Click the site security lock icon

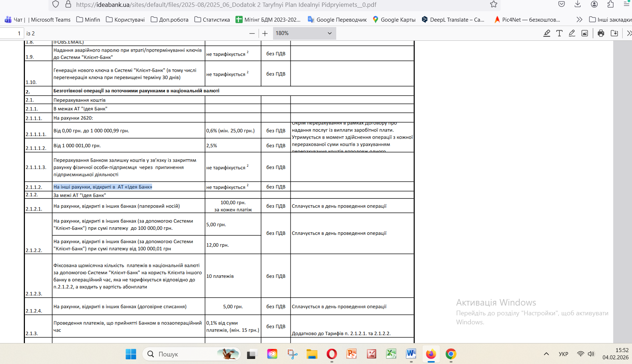68,4
